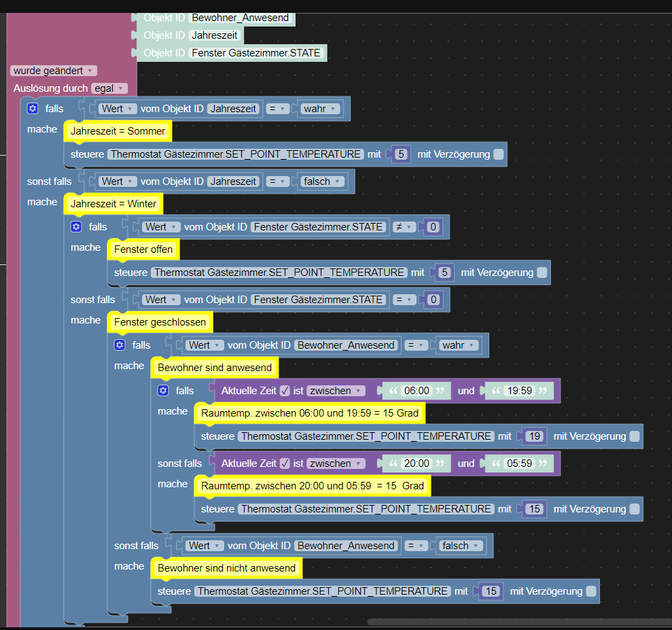
Task: Edit the temperature value 19
Action: [x=535, y=436]
